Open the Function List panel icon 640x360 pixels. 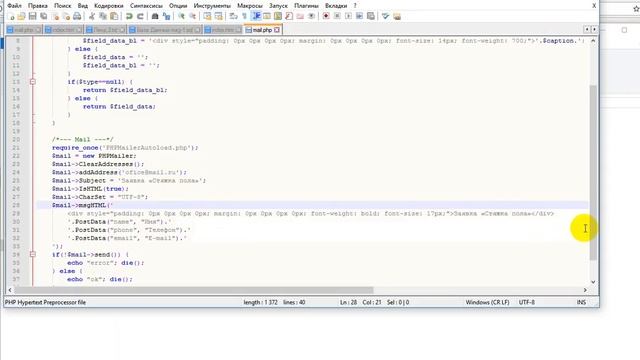[x=289, y=16]
